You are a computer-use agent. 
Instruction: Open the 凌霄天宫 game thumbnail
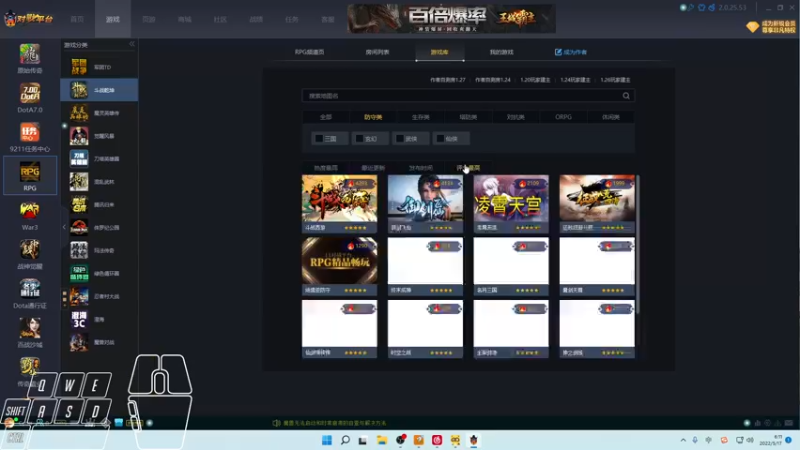[x=511, y=198]
